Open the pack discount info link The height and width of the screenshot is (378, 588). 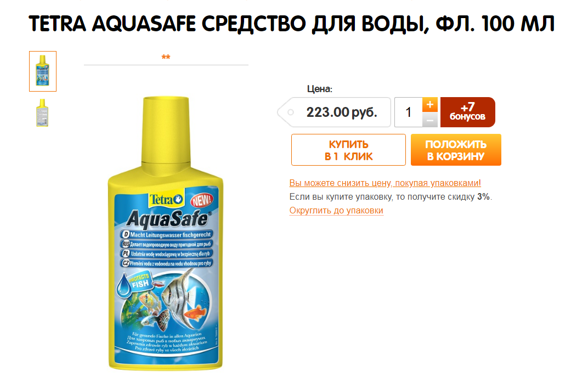click(385, 183)
